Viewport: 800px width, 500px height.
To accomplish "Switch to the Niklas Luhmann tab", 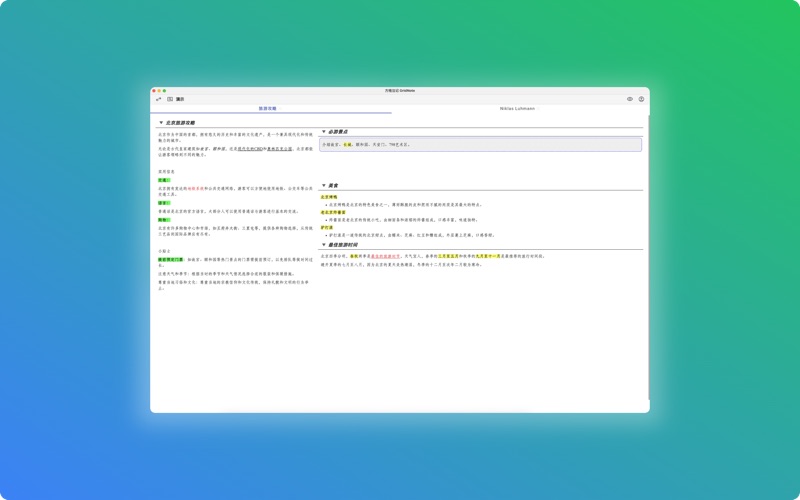I will pos(517,108).
